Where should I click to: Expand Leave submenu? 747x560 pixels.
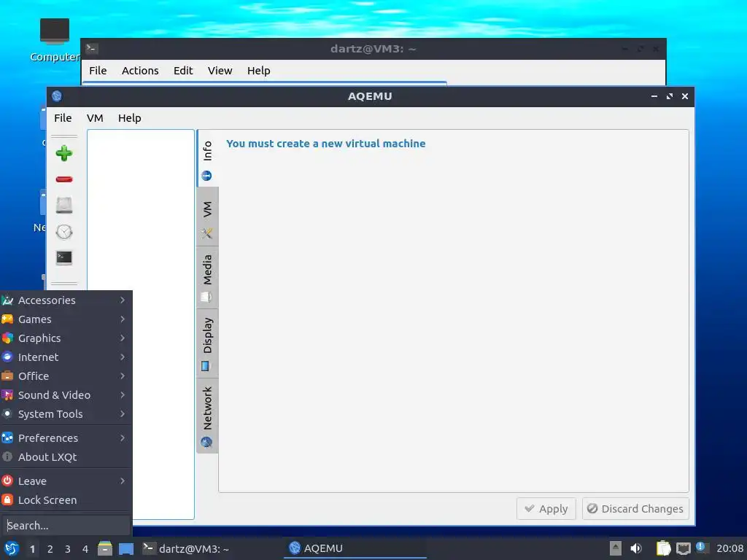click(x=66, y=481)
